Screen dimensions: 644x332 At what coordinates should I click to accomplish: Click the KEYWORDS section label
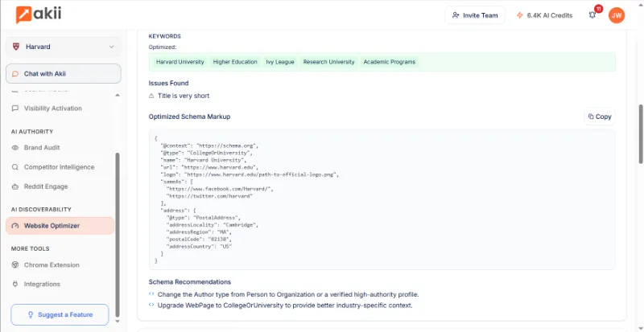165,36
